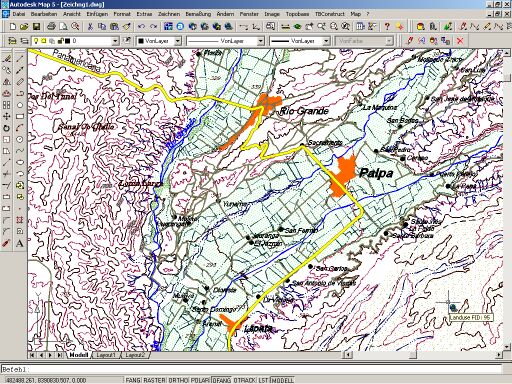
Task: Expand the VonLayer lineweight dropdown
Action: pos(326,41)
